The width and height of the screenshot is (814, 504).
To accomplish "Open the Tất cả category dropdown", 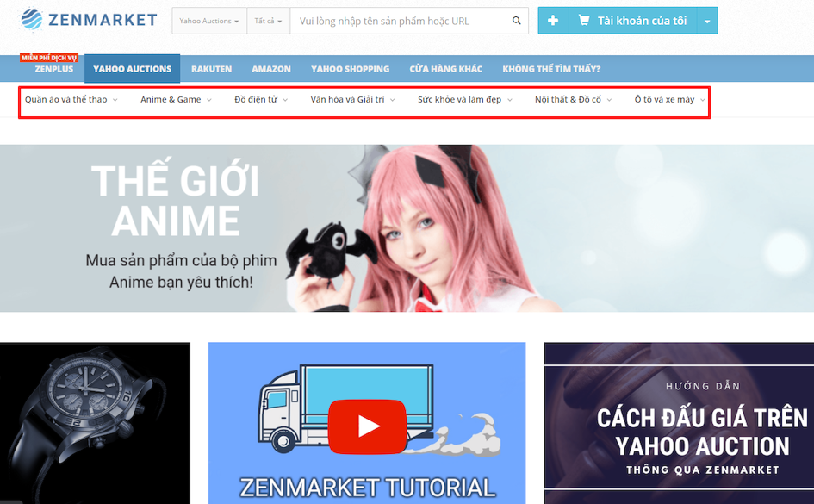I will tap(269, 21).
